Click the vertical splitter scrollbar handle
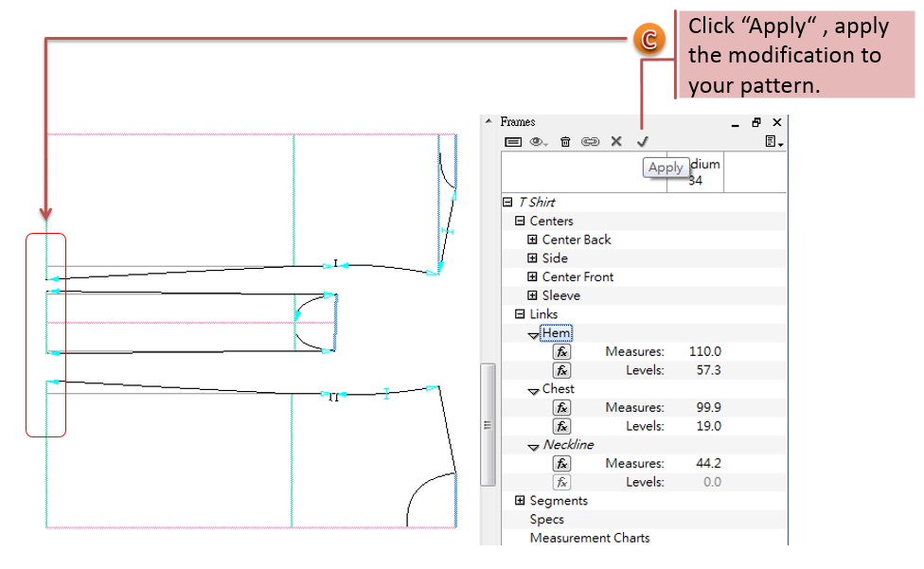Image resolution: width=924 pixels, height=569 pixels. tap(488, 425)
